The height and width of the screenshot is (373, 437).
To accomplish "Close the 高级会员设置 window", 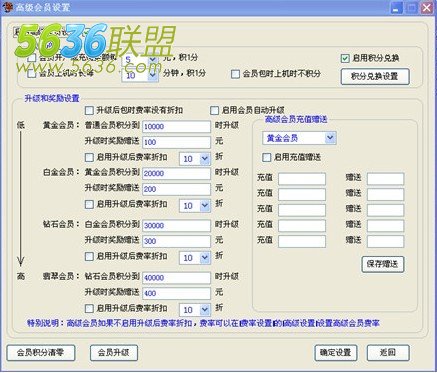I will pyautogui.click(x=426, y=8).
